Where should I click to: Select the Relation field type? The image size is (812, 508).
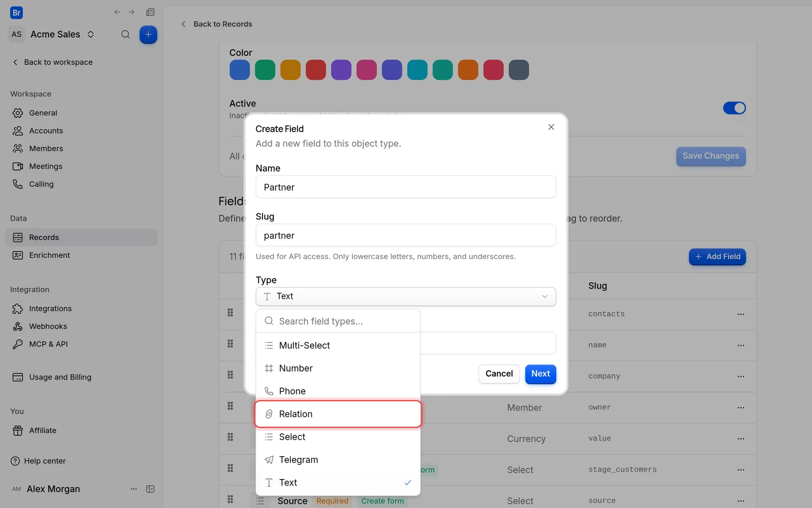(338, 414)
